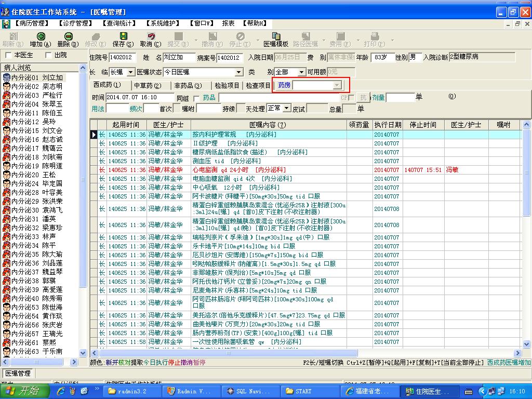Screen dimensions: 532x399
Task: Select patient 内分泌33 林声 in list
Action: click(x=30, y=236)
